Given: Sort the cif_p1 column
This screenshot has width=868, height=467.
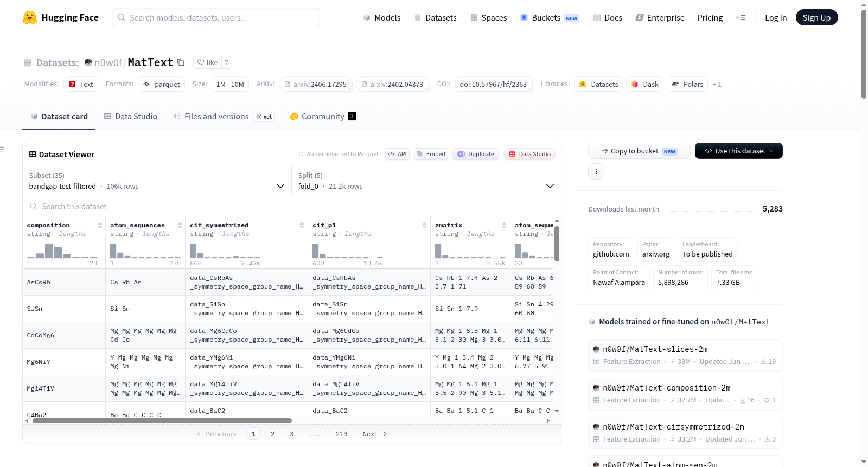Looking at the screenshot, I should click(424, 225).
